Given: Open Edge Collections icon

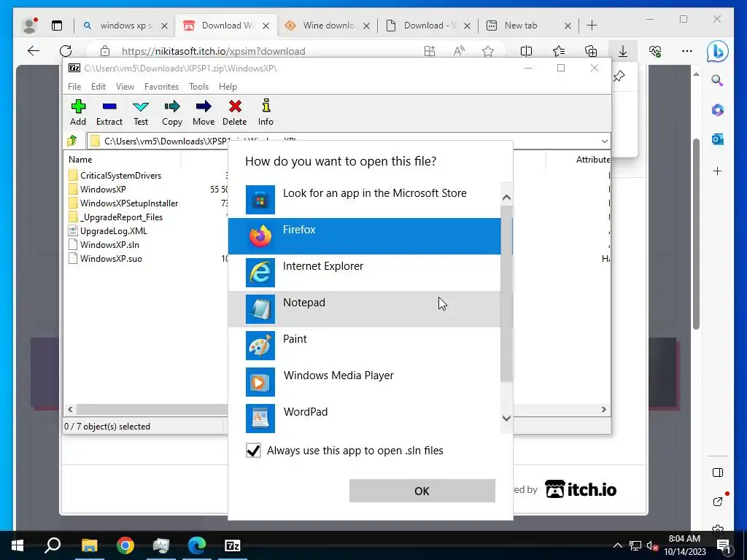Looking at the screenshot, I should tap(591, 51).
